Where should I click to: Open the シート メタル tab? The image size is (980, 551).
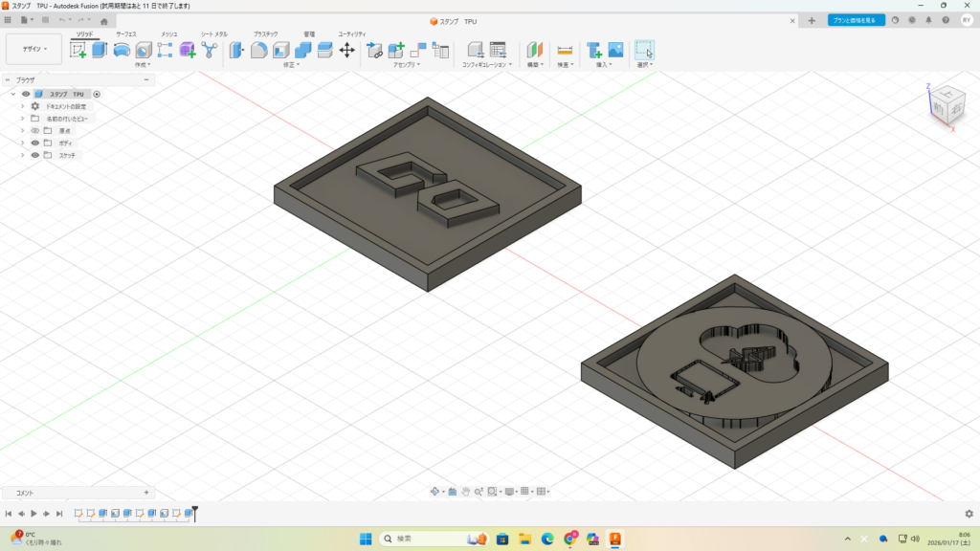(x=214, y=33)
